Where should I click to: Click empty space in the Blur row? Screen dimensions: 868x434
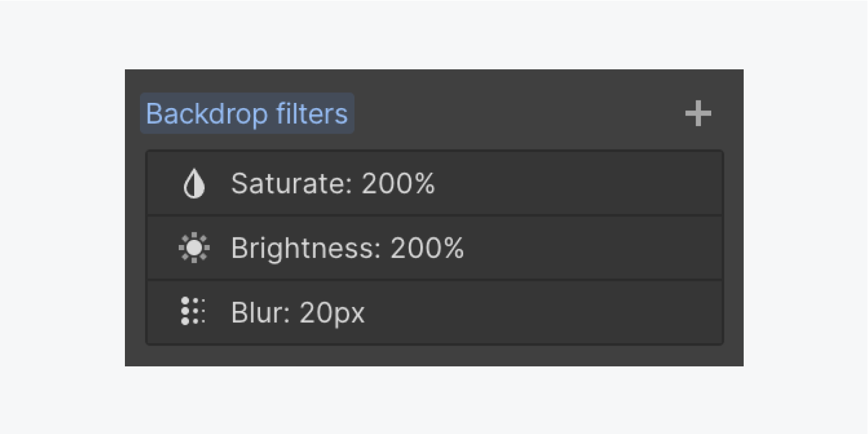[544, 313]
